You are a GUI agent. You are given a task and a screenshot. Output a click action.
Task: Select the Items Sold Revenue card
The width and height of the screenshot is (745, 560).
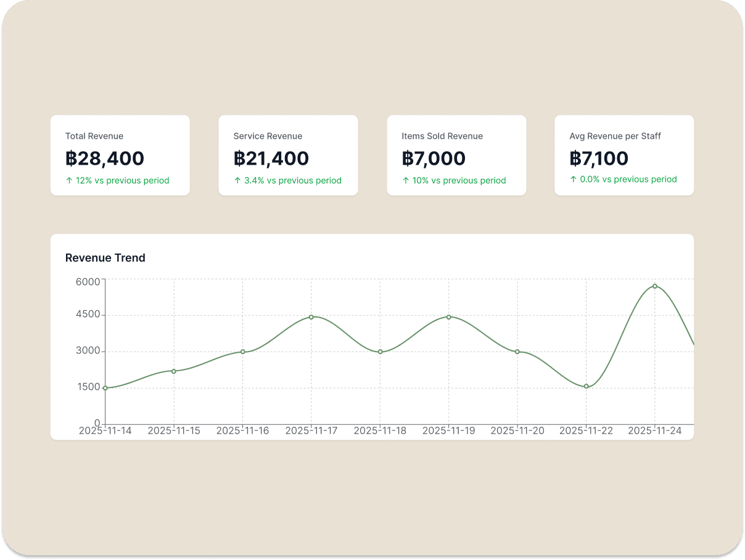pyautogui.click(x=456, y=155)
